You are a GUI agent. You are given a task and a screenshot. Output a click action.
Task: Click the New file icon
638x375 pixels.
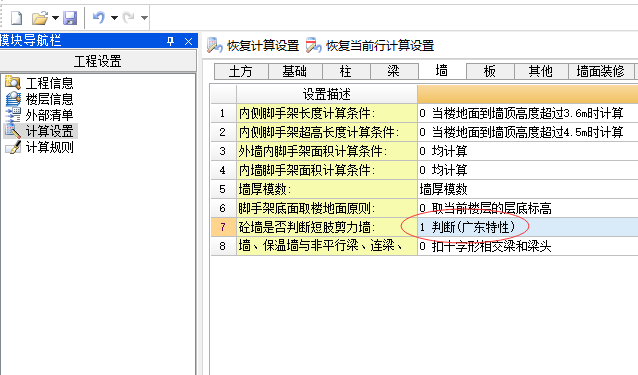(x=17, y=18)
